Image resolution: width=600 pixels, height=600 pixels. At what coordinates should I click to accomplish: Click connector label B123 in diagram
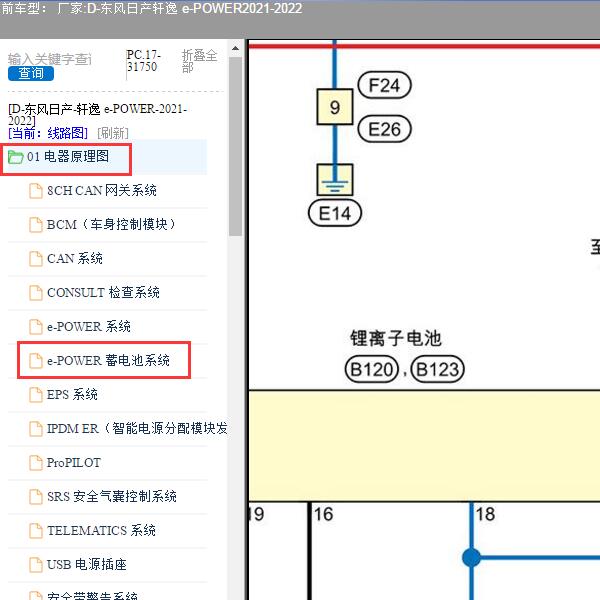437,370
